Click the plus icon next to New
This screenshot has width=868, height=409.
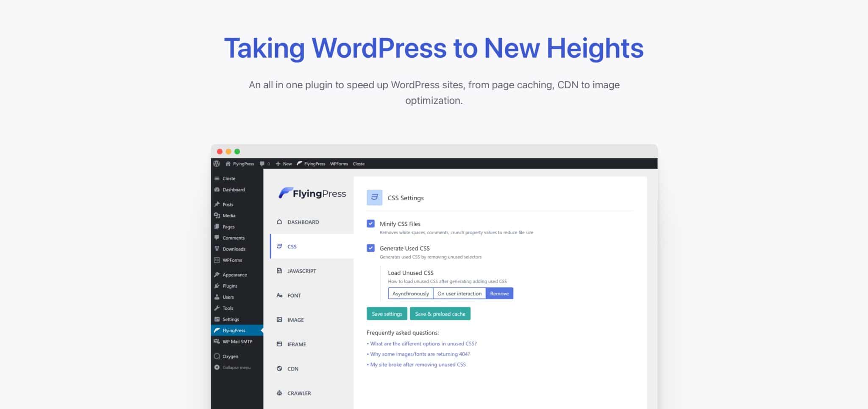278,164
